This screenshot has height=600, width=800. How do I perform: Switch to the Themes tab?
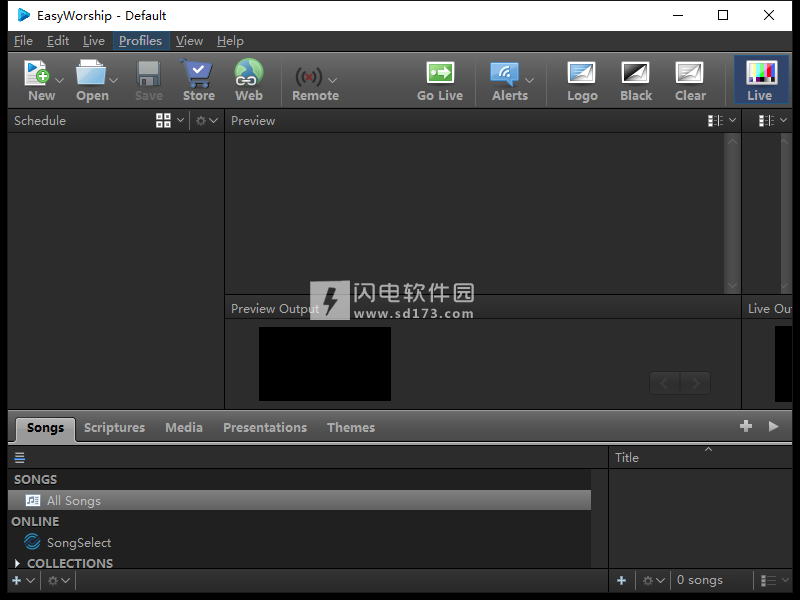(351, 428)
